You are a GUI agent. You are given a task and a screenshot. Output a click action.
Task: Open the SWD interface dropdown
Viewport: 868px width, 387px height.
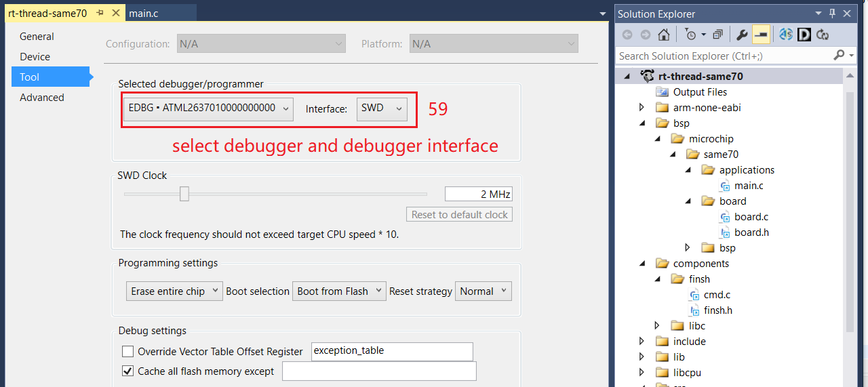point(382,108)
